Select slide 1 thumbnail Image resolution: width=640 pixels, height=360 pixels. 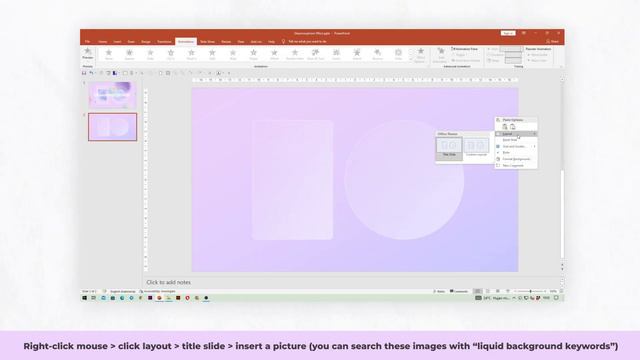(x=113, y=95)
